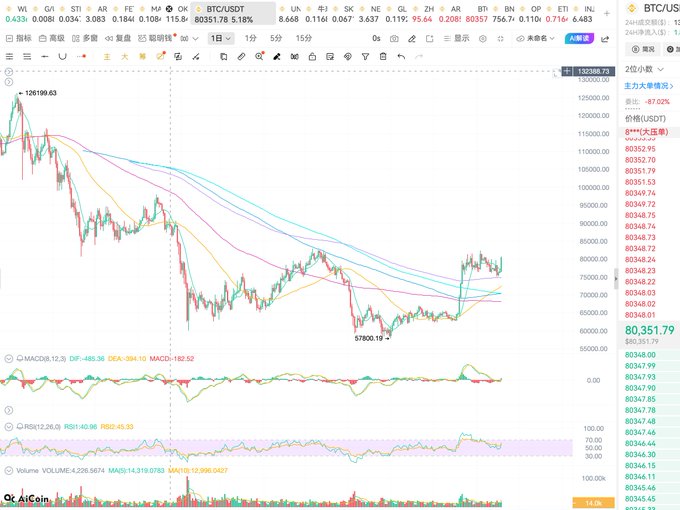The width and height of the screenshot is (680, 510).
Task: Click the first parallel lines tool icon
Action: [x=9, y=56]
